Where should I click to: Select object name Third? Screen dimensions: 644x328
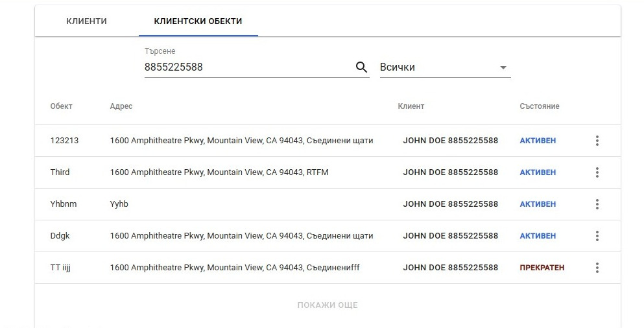(60, 172)
